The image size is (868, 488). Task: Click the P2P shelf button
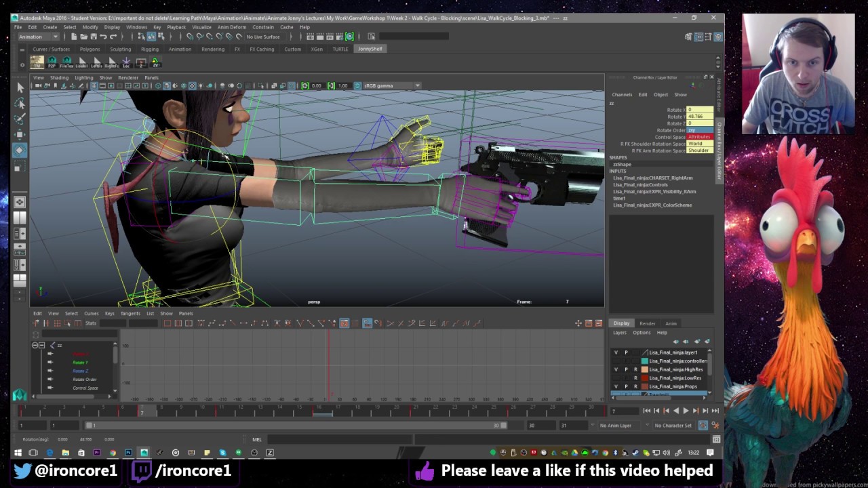pos(52,62)
